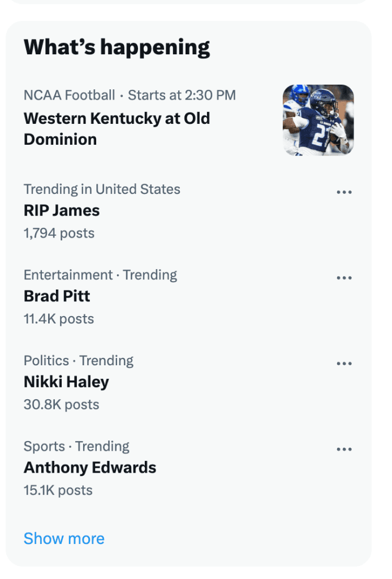Click the What's happening panel heading
392x579 pixels.
tap(117, 48)
